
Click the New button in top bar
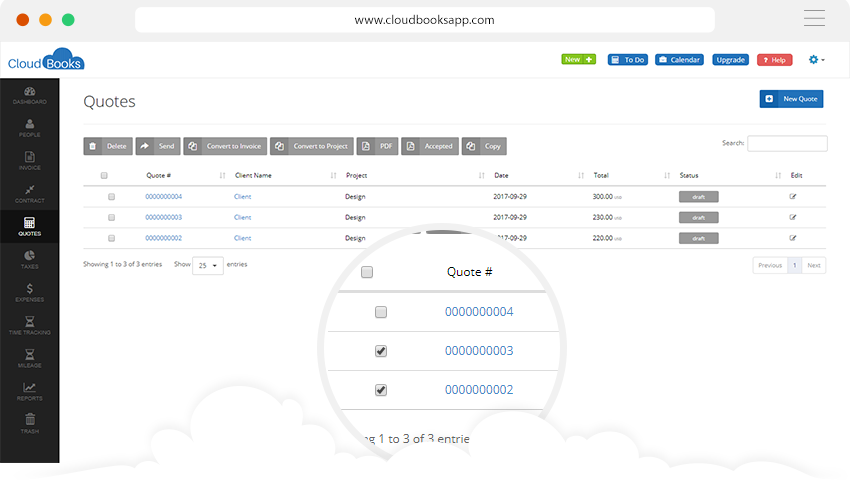click(x=578, y=59)
